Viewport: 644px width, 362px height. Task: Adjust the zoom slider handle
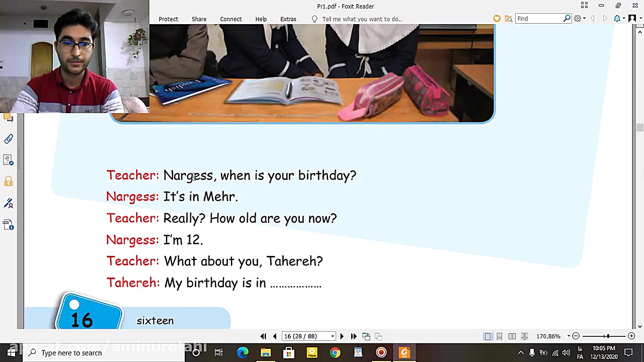[x=608, y=336]
